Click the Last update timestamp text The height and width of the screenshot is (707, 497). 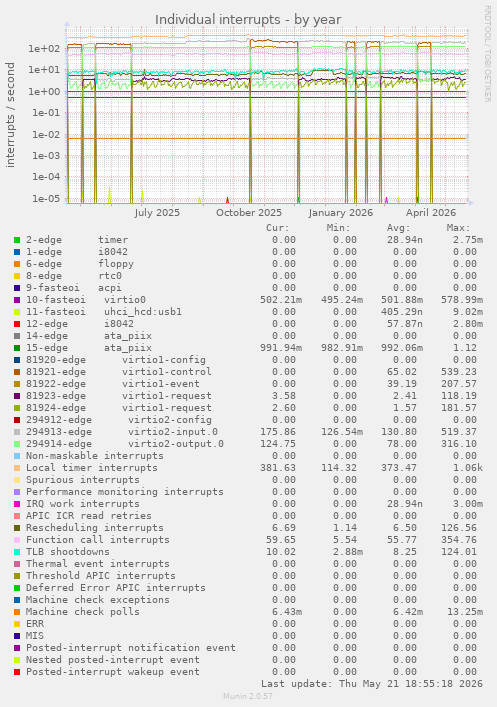point(372,684)
